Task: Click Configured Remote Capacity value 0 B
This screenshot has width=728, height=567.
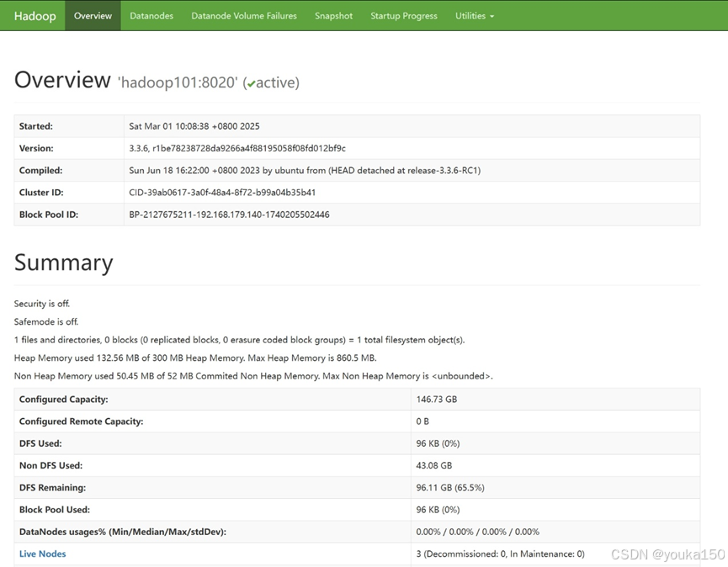Action: coord(422,421)
